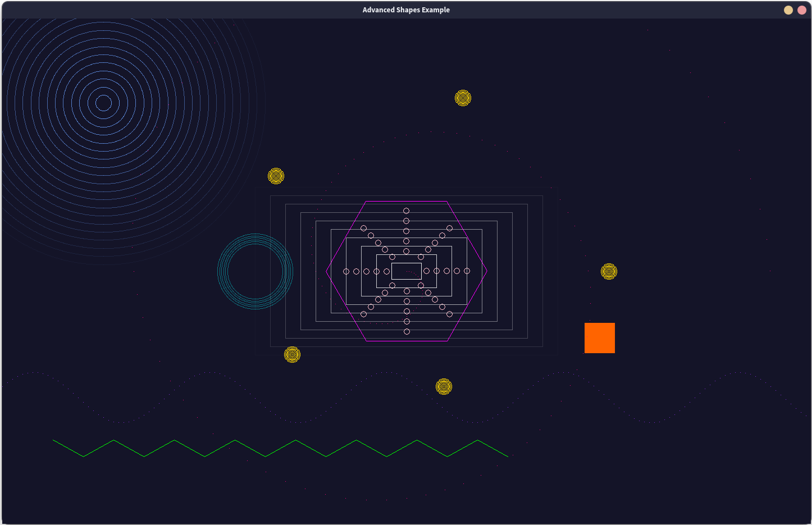Click the "Advanced Shapes Example" window title
This screenshot has width=812, height=525.
406,10
